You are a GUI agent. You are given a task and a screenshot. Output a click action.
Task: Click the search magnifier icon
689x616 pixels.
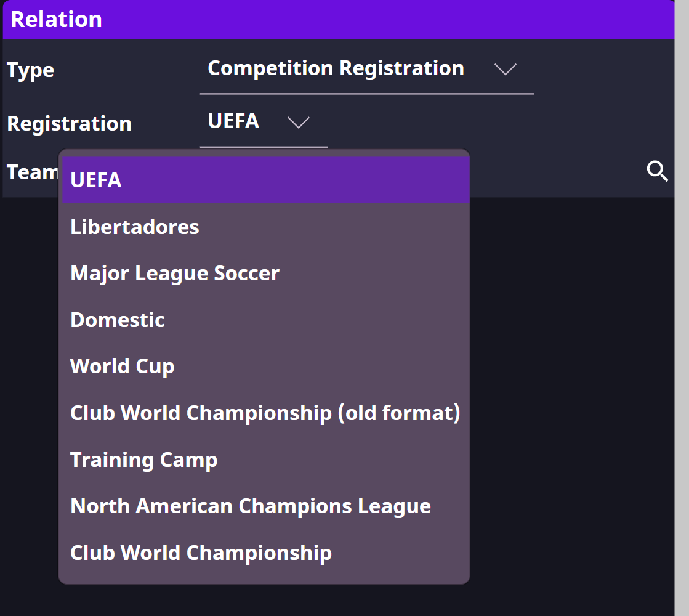pos(658,171)
